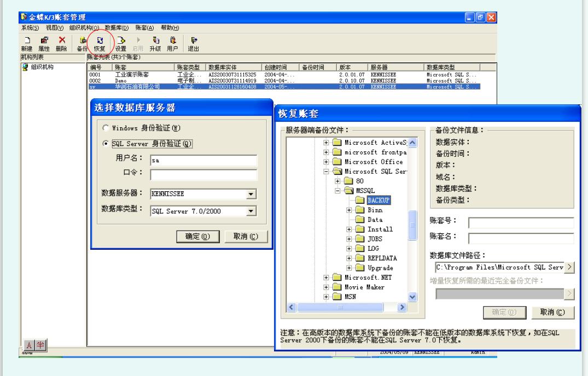Select the 组织机构 tree node icon

click(25, 67)
